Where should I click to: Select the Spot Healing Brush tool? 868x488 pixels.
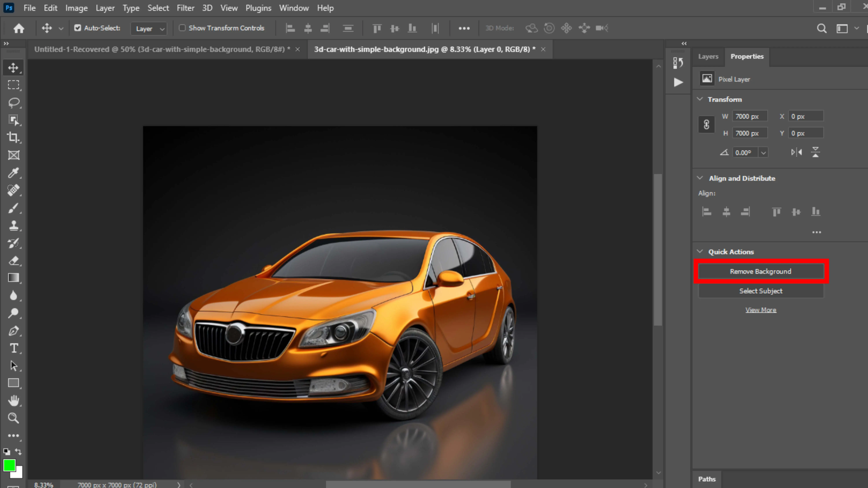coord(13,190)
